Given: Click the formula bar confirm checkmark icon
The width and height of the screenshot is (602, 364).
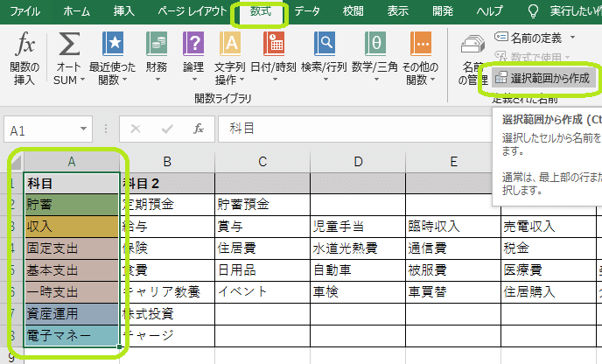Looking at the screenshot, I should tap(167, 129).
